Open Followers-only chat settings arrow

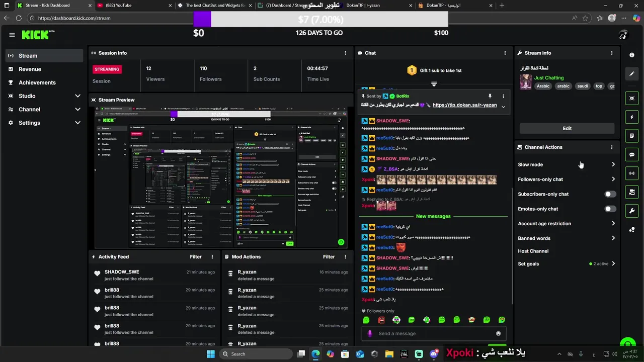click(x=613, y=179)
